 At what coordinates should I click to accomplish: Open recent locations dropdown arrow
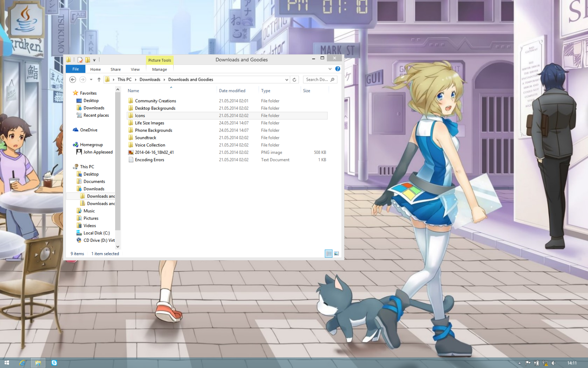(x=91, y=80)
